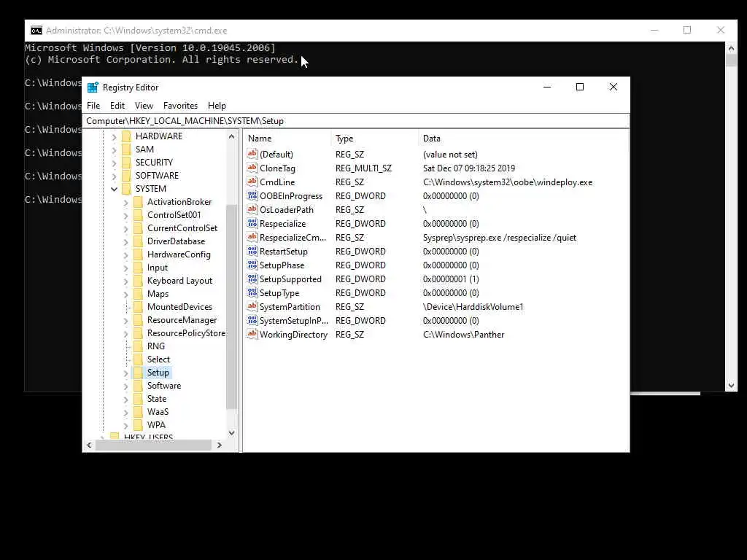
Task: Click the WPA folder icon
Action: 138,425
